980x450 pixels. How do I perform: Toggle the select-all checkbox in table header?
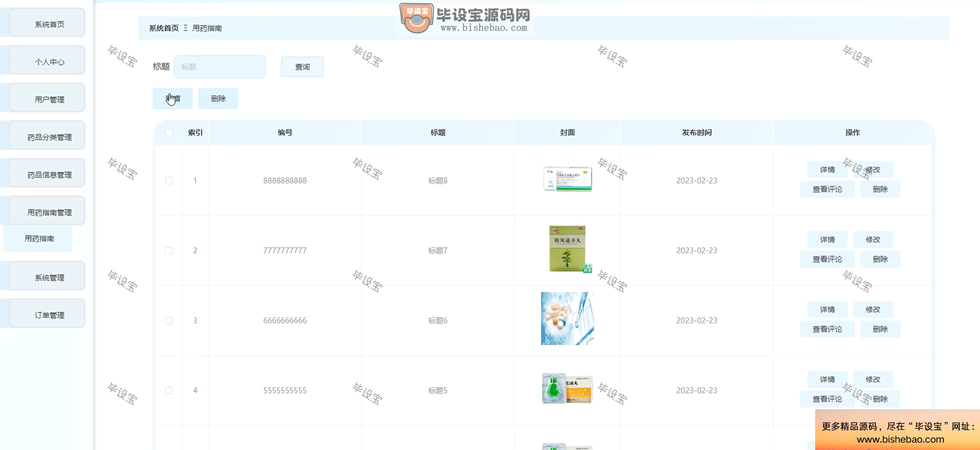pos(169,132)
